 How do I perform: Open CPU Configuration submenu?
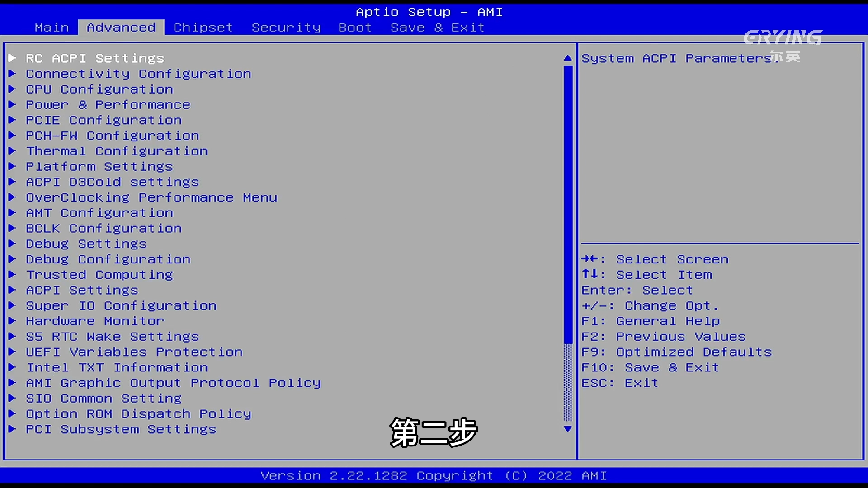pos(99,89)
